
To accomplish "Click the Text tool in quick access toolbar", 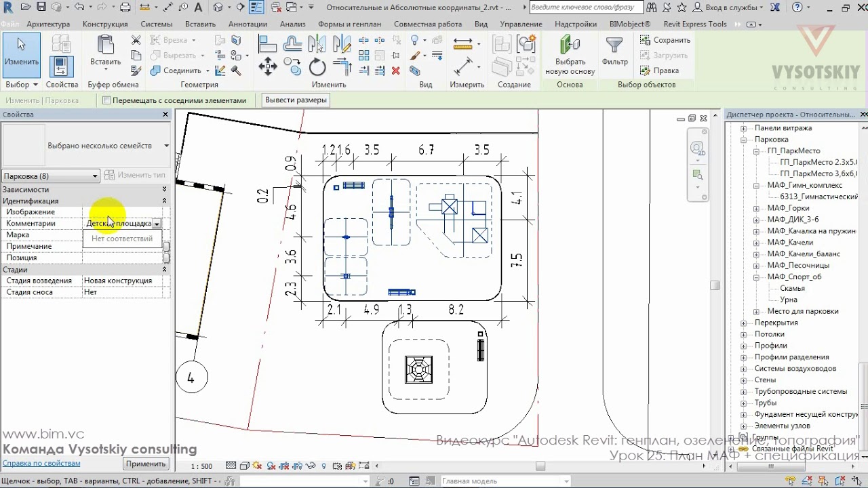I will pos(199,7).
